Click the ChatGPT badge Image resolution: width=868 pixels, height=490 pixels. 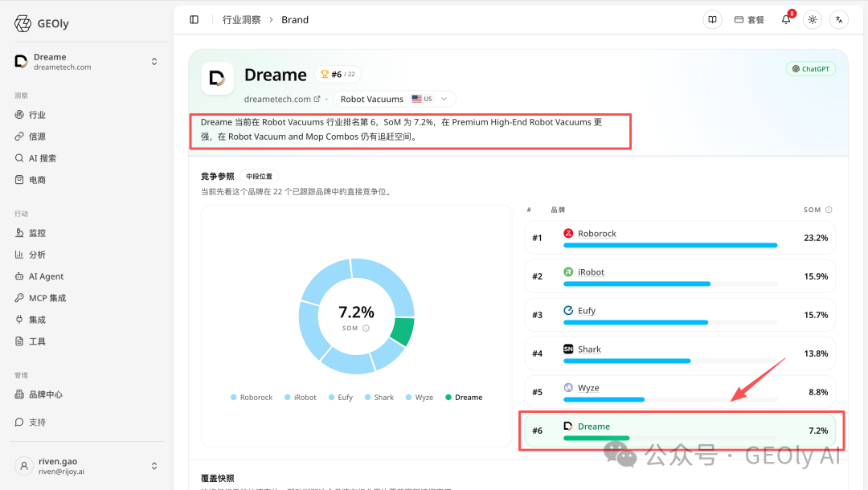(810, 69)
